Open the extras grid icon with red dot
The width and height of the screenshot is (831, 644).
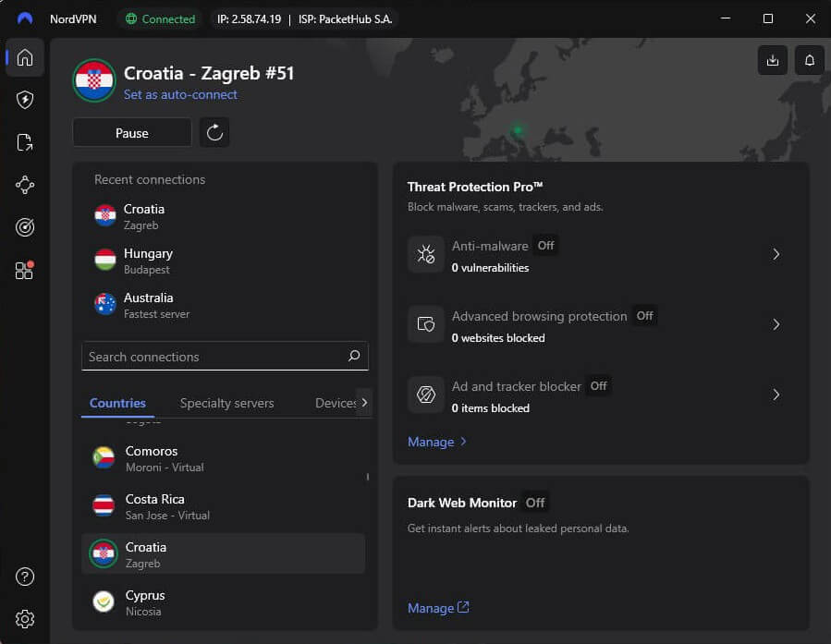[25, 270]
